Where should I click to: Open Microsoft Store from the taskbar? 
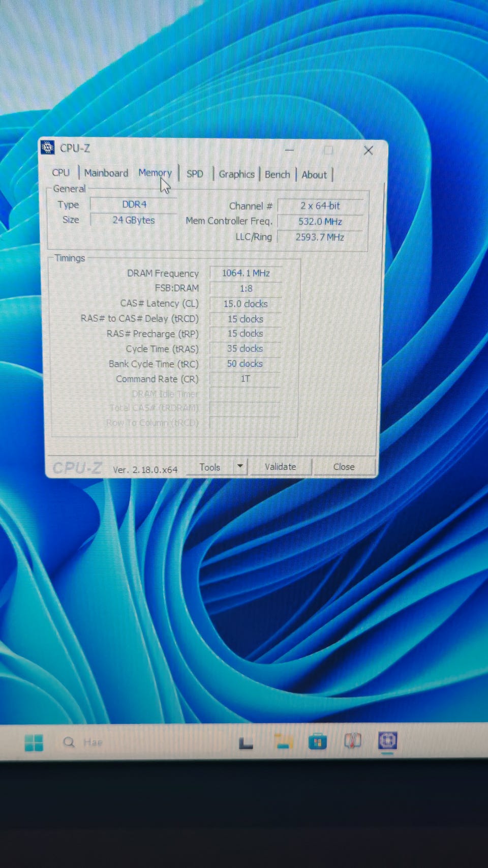coord(318,742)
